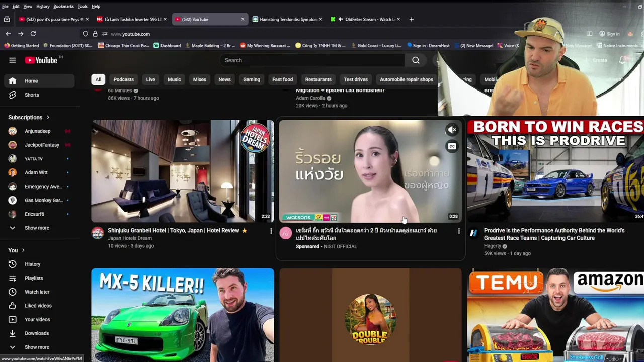Open the Tools menu
Viewport: 644px width, 362px height.
pos(83,6)
